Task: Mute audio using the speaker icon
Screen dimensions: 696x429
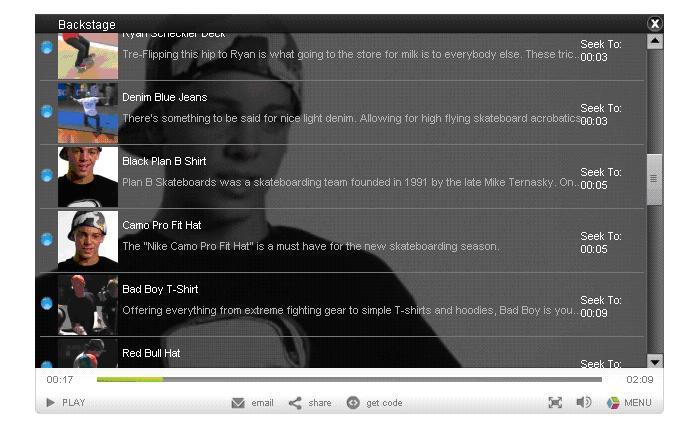Action: tap(583, 402)
